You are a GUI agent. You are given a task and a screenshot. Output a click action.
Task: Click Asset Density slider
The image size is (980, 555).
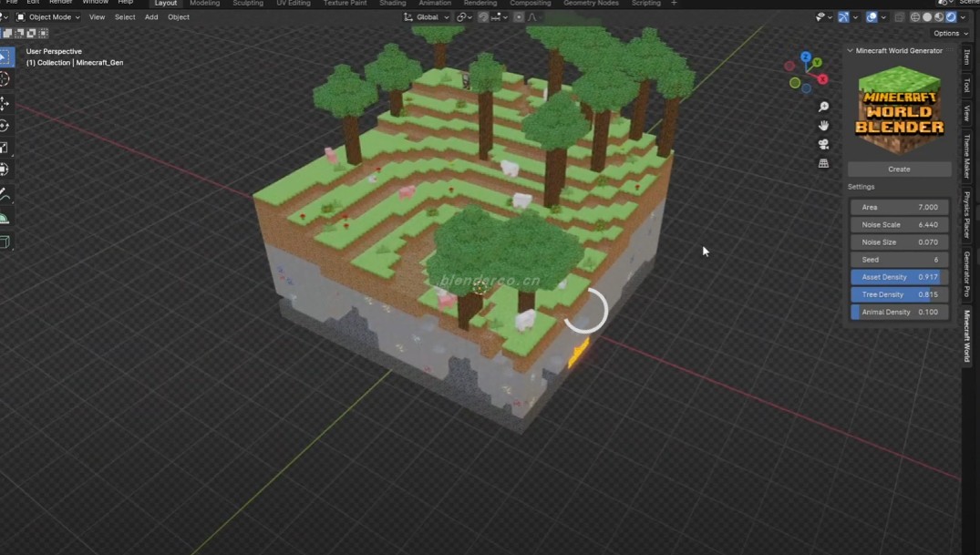[x=899, y=277]
